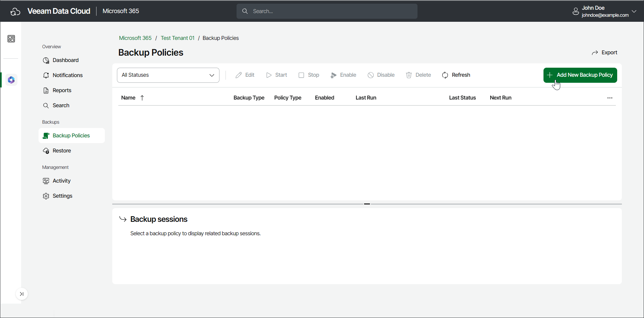
Task: Sort by the Enabled column
Action: click(325, 98)
